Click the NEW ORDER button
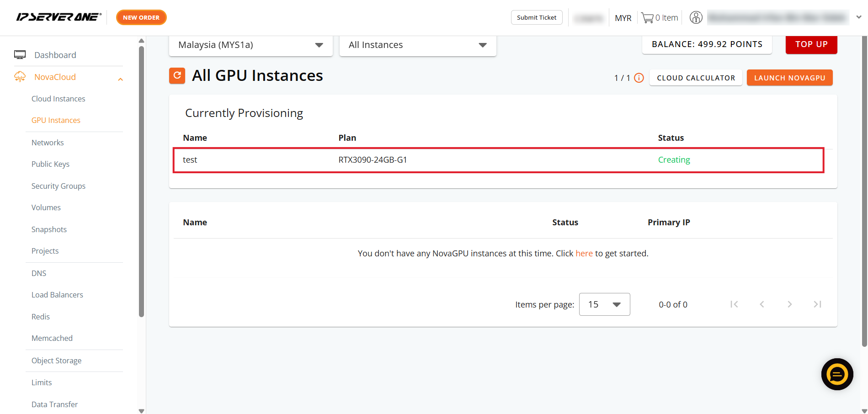The height and width of the screenshot is (414, 868). tap(141, 17)
